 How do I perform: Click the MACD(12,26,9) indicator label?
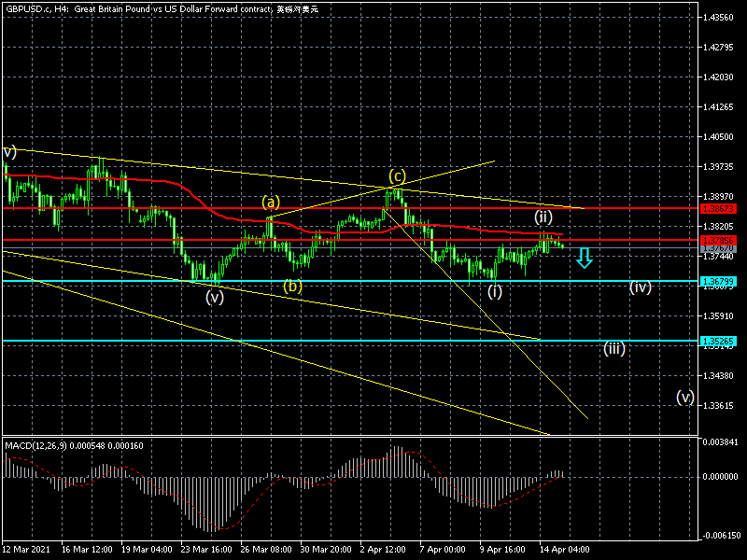(75, 445)
